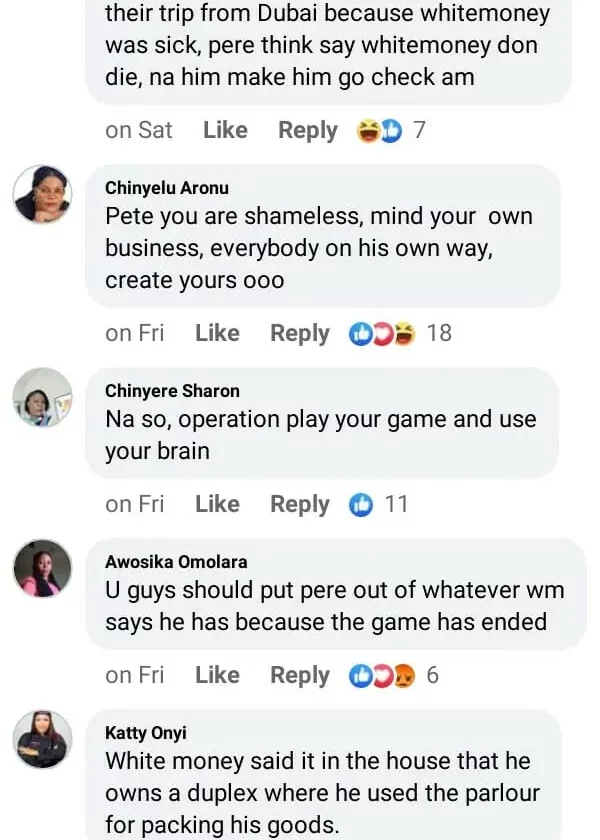Viewport: 600px width, 840px height.
Task: Like the Dubai trip comment
Action: coord(225,131)
